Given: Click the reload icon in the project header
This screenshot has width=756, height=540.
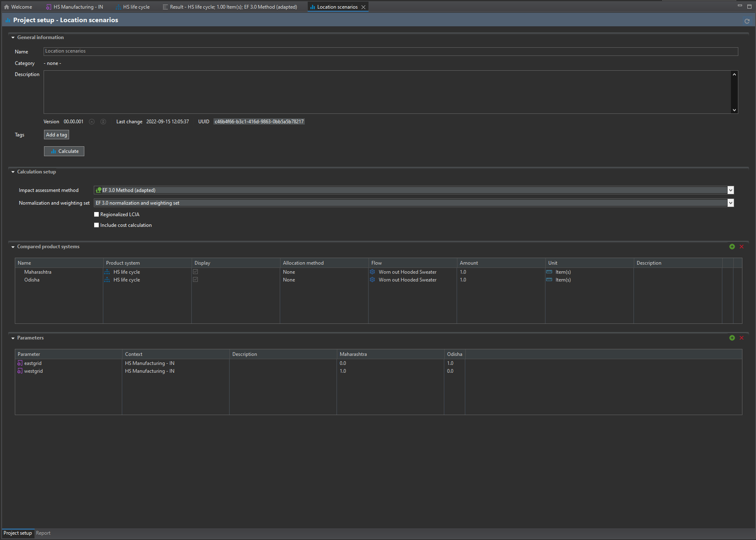Looking at the screenshot, I should point(747,21).
